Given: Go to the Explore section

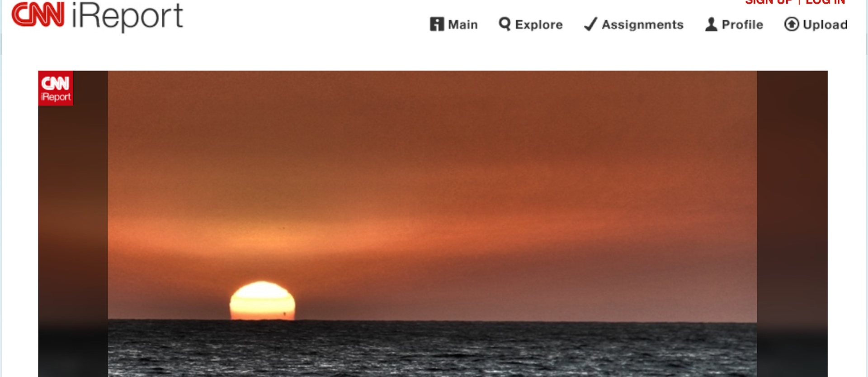Looking at the screenshot, I should (538, 24).
